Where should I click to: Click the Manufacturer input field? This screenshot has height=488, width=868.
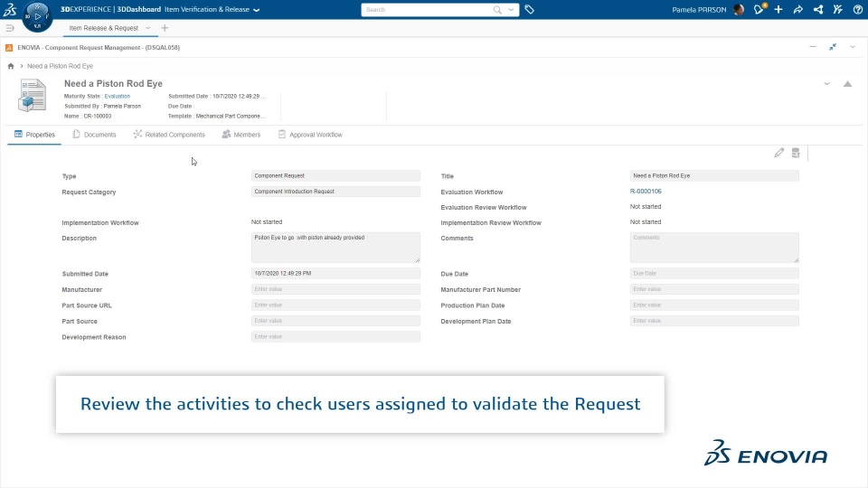coord(335,289)
